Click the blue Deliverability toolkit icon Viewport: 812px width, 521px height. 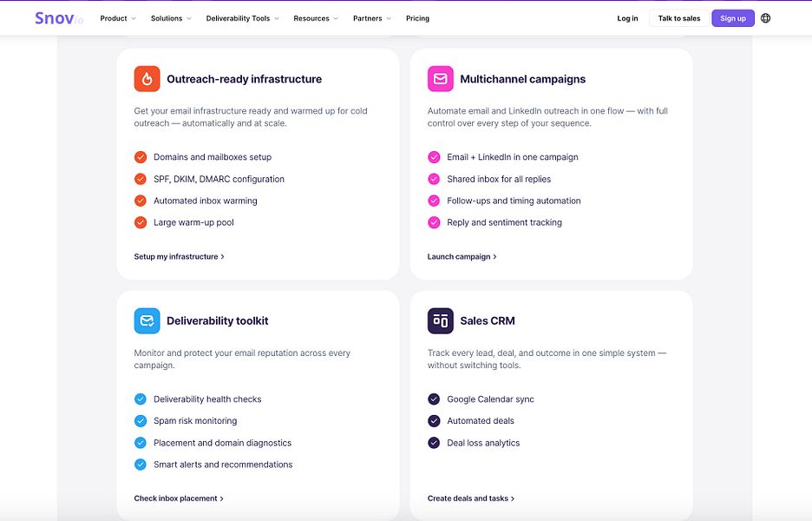pos(147,321)
